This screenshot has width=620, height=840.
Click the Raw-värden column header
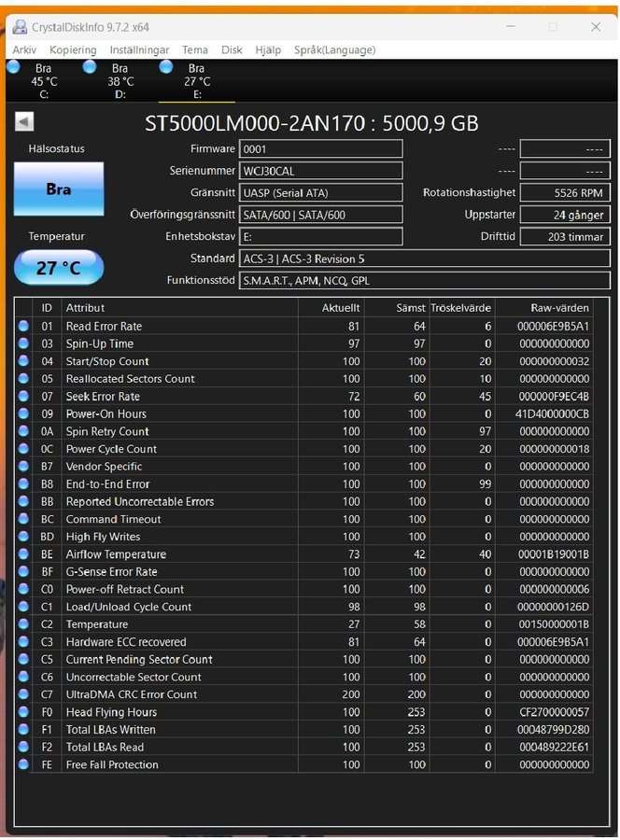[544, 307]
